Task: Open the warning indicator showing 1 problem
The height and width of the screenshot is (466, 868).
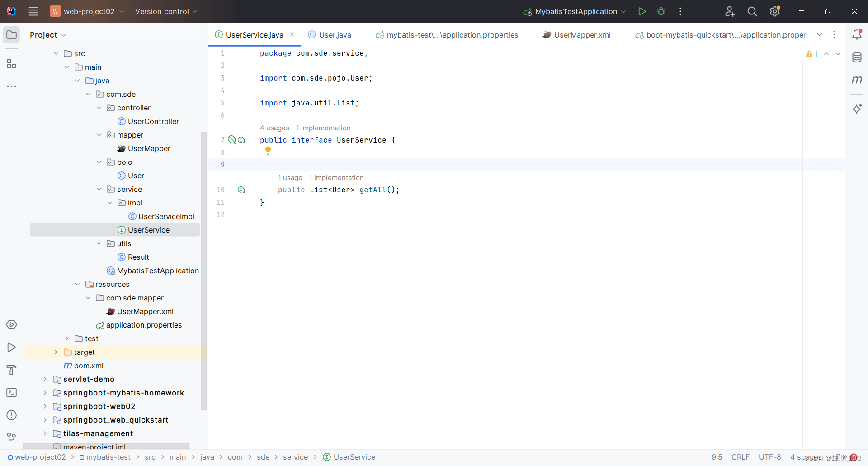Action: click(812, 54)
